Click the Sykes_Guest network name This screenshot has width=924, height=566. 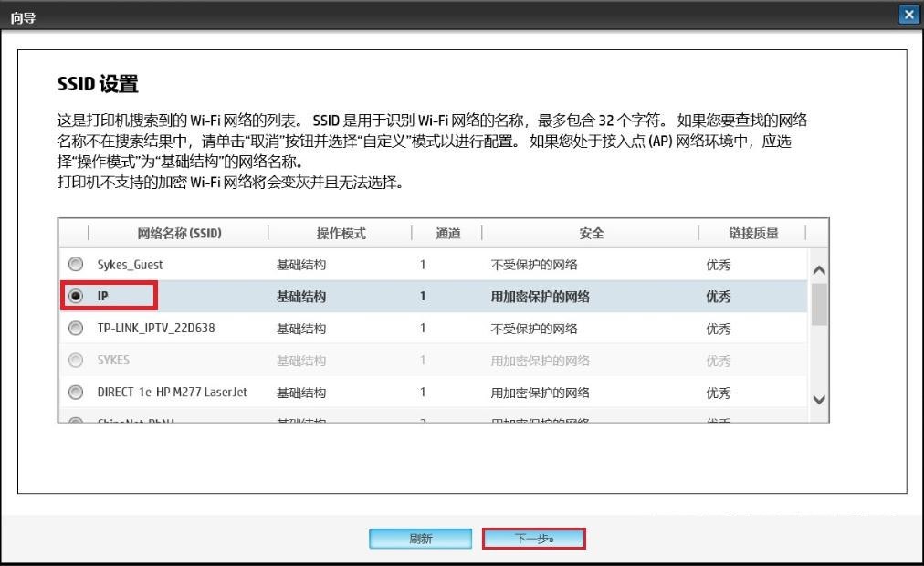(130, 265)
